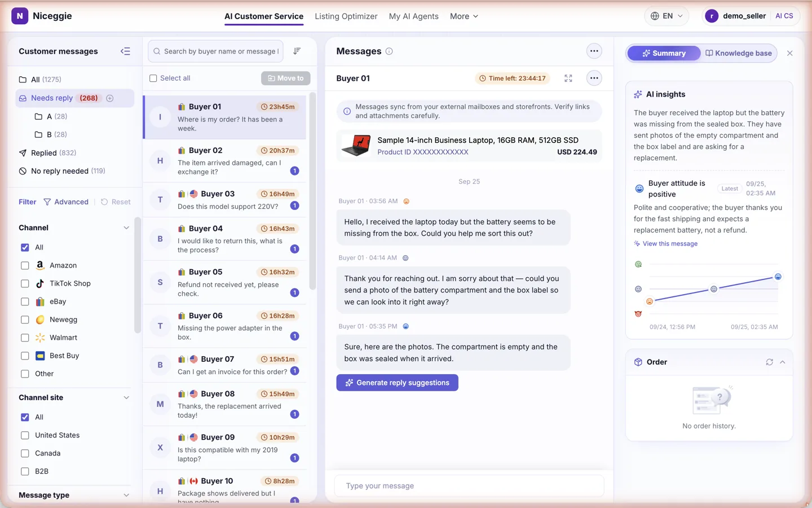Open the More menu in top navigation
This screenshot has width=812, height=508.
(x=464, y=16)
